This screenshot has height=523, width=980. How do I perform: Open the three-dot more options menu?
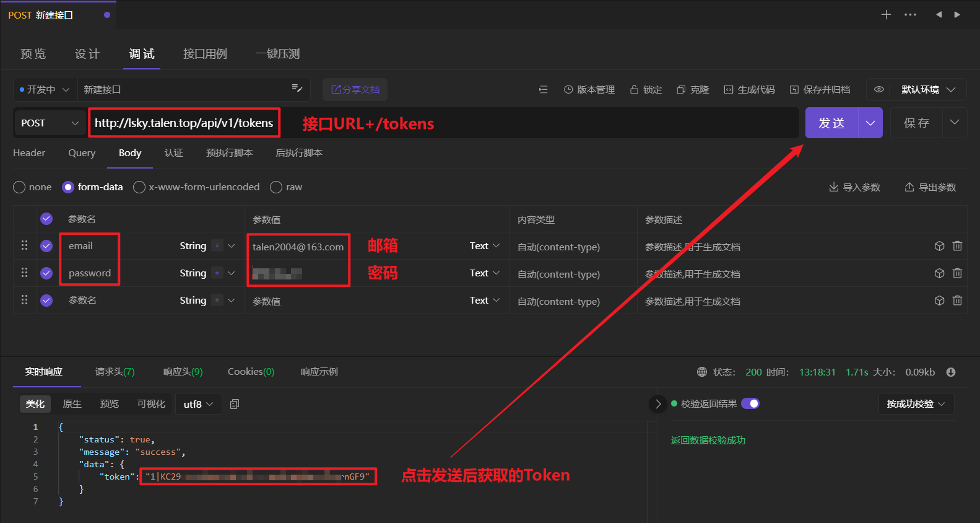click(910, 14)
